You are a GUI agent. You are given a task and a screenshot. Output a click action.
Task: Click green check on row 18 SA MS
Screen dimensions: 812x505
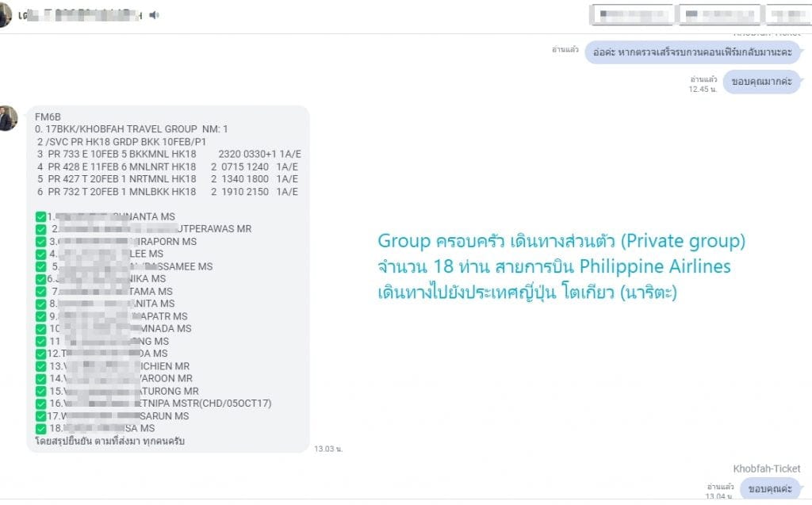[41, 428]
